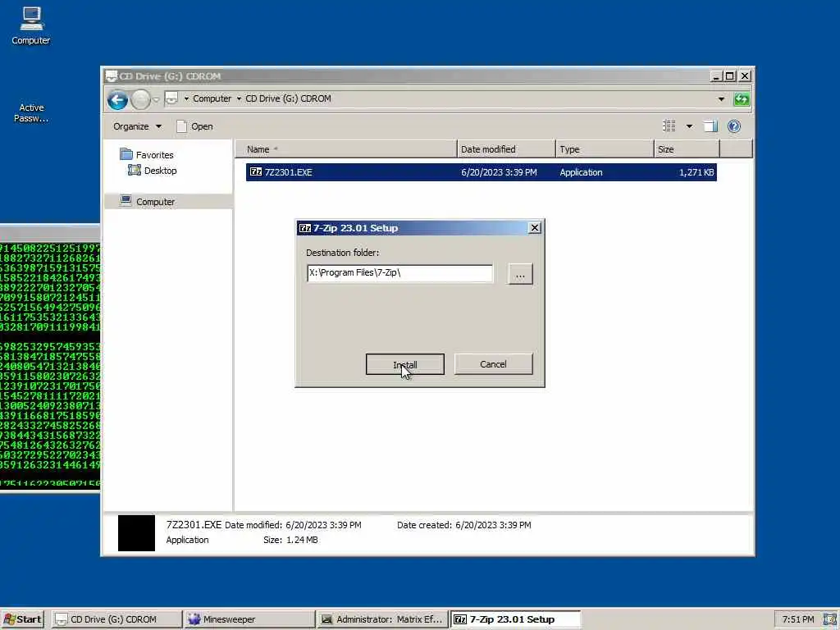Sort files by Name column header
Image resolution: width=840 pixels, height=630 pixels.
click(346, 149)
